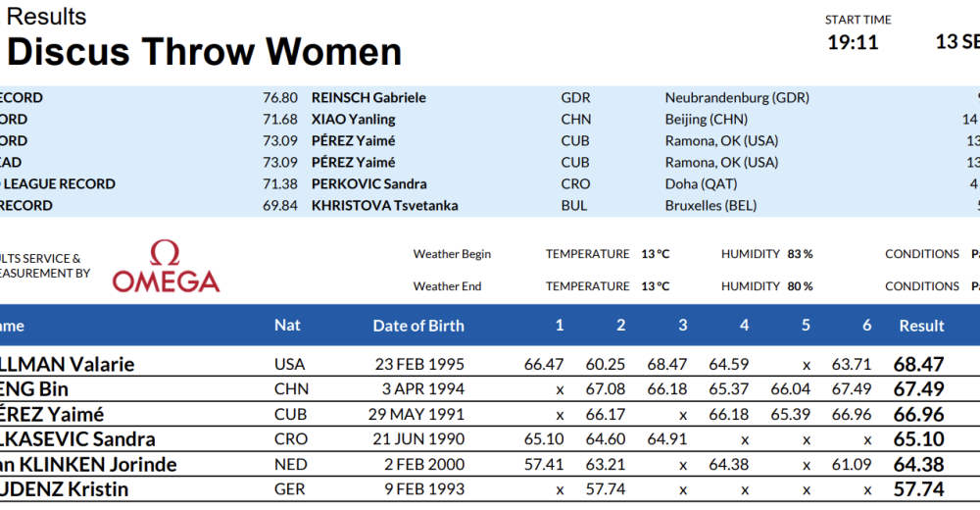Screen dimensions: 980x510
Task: Select the Nat column header
Action: pos(287,326)
